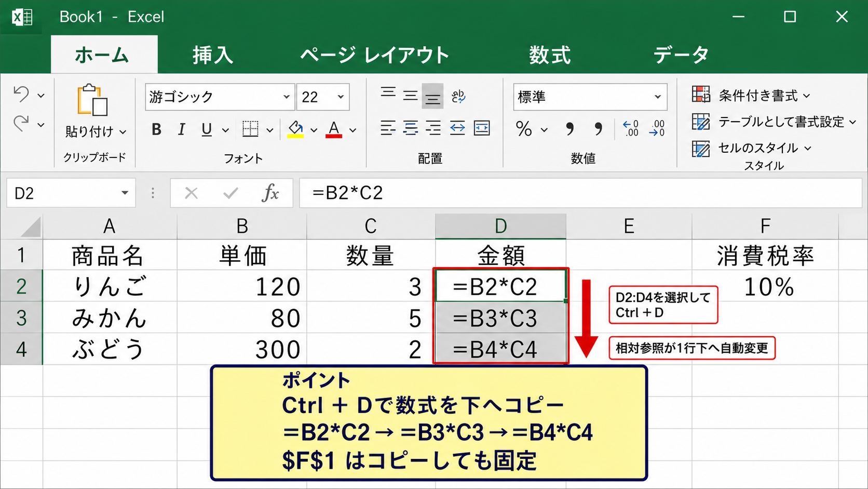Click conditional formatting icon
The height and width of the screenshot is (489, 868).
701,95
